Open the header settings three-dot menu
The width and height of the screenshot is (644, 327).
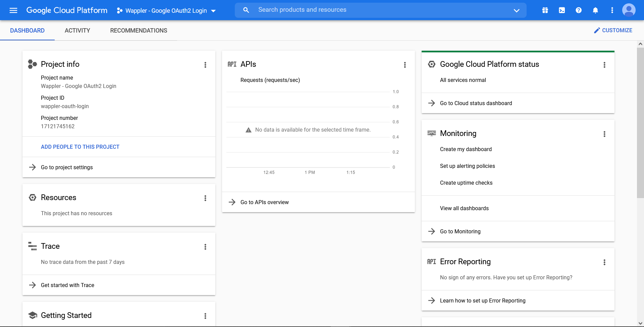click(x=612, y=10)
